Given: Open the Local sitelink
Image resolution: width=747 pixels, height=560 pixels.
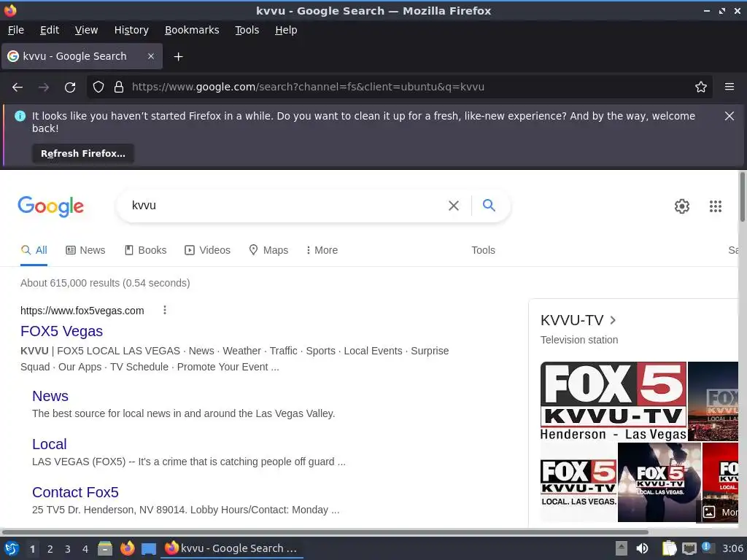Looking at the screenshot, I should (x=49, y=444).
